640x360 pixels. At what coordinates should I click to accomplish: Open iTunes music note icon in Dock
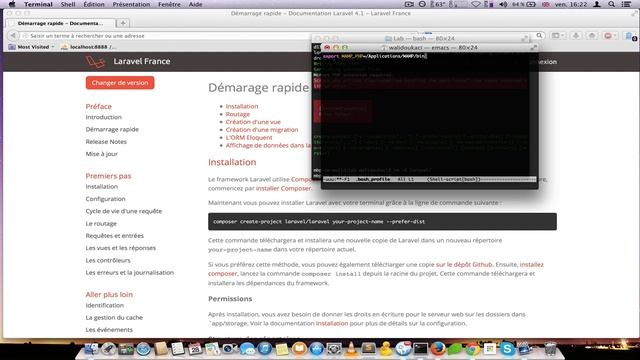(264, 349)
